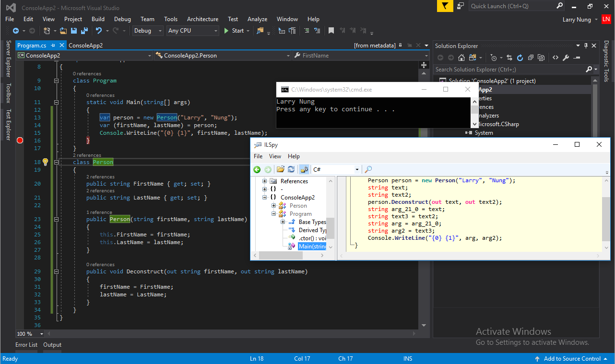Select the Main(string method in ILSpy tree
615x364 pixels.
pyautogui.click(x=312, y=247)
